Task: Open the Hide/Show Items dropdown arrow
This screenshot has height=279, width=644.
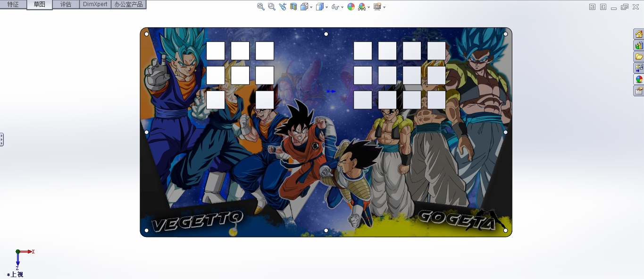Action: click(x=342, y=7)
